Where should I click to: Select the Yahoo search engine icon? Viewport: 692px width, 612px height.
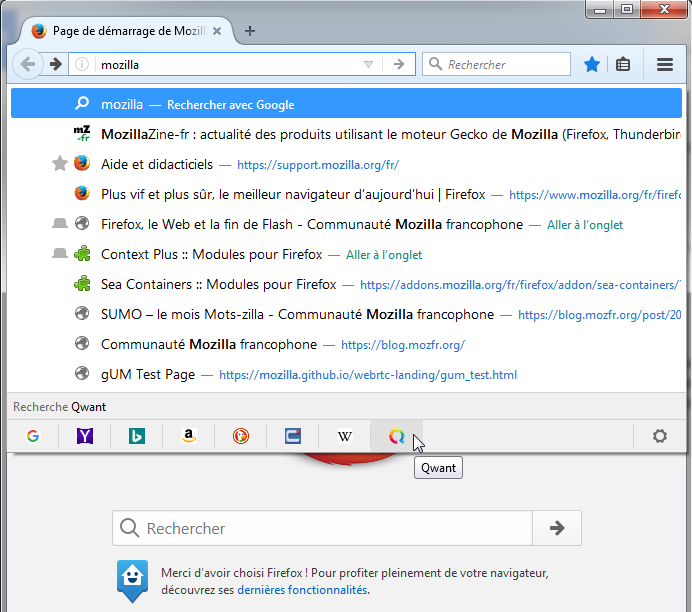(85, 436)
